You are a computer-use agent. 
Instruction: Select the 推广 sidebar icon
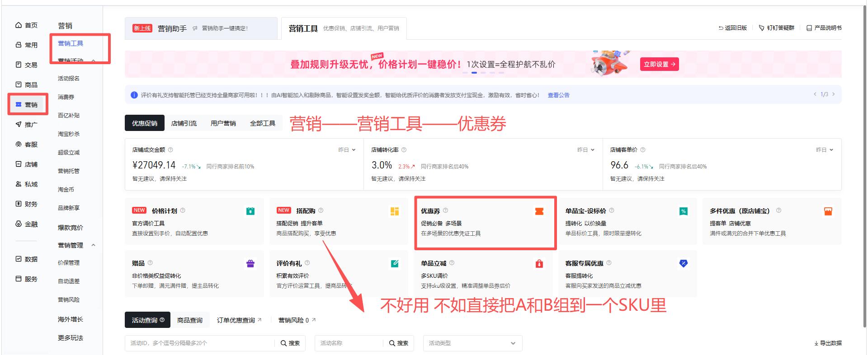tap(19, 124)
